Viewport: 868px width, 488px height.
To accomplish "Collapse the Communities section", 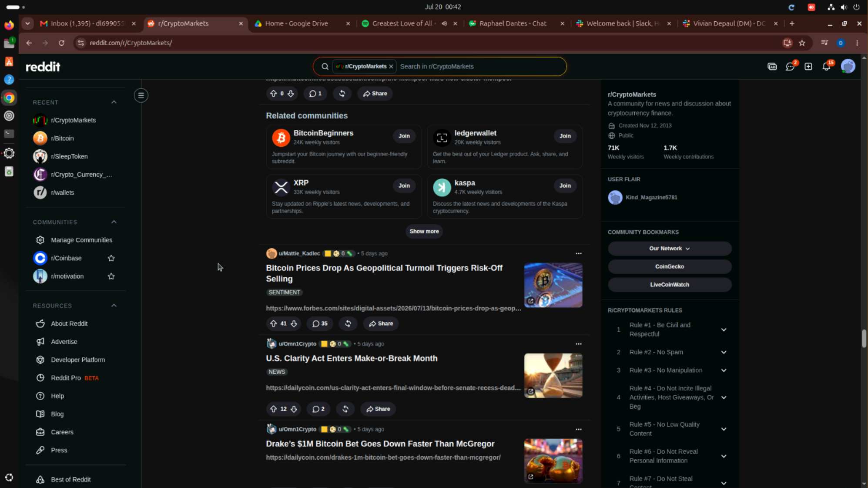I will click(x=114, y=222).
